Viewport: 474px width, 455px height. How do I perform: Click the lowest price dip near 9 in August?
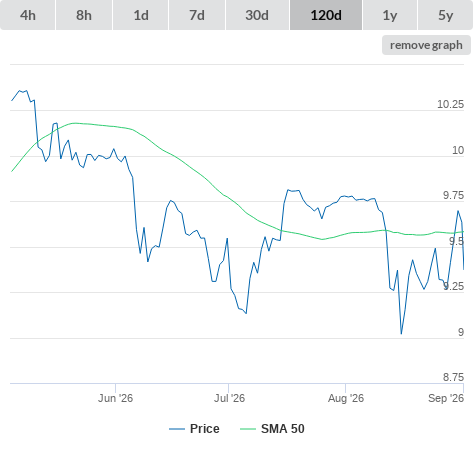click(x=401, y=333)
